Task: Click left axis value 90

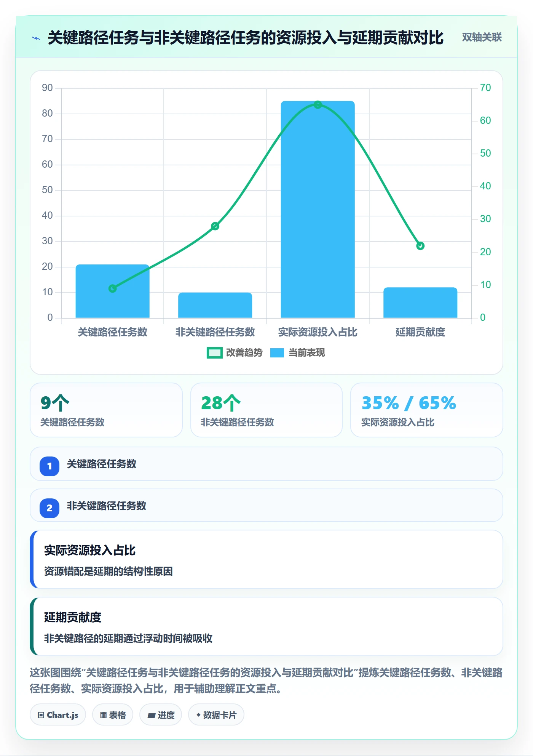Action: click(x=47, y=88)
